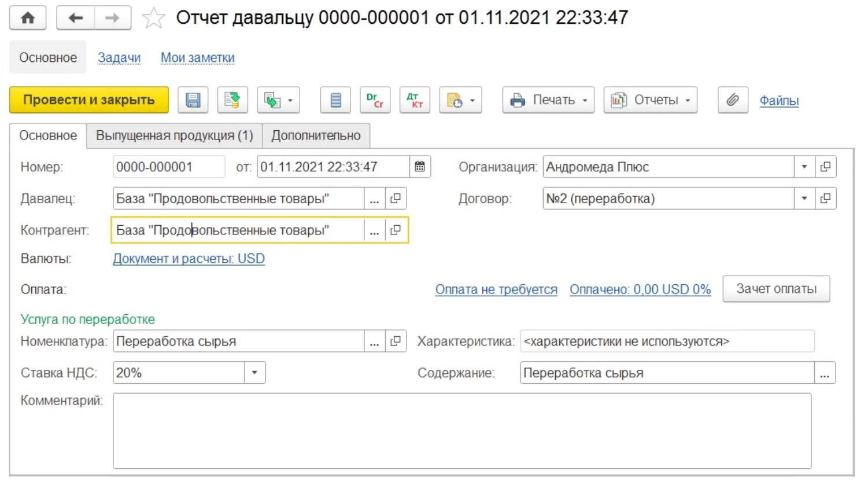Image resolution: width=868 pixels, height=485 pixels.
Task: Choose Номенклатура via ellipsis button
Action: click(374, 341)
